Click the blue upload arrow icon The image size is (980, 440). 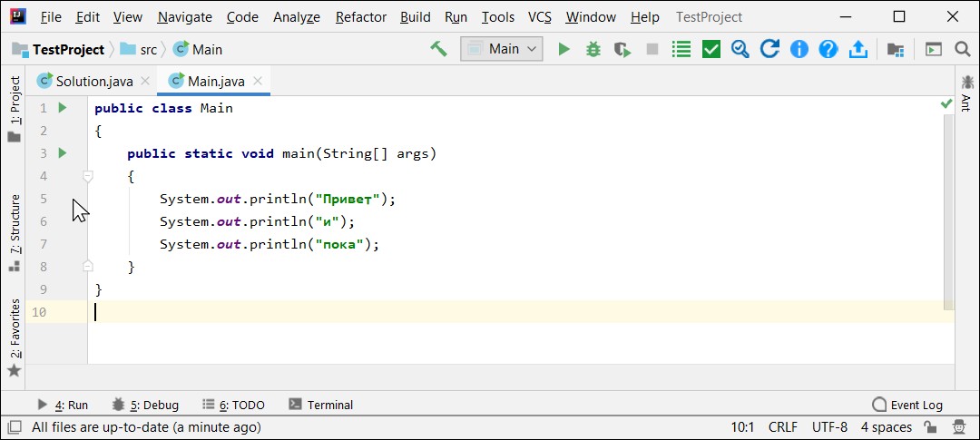click(858, 49)
